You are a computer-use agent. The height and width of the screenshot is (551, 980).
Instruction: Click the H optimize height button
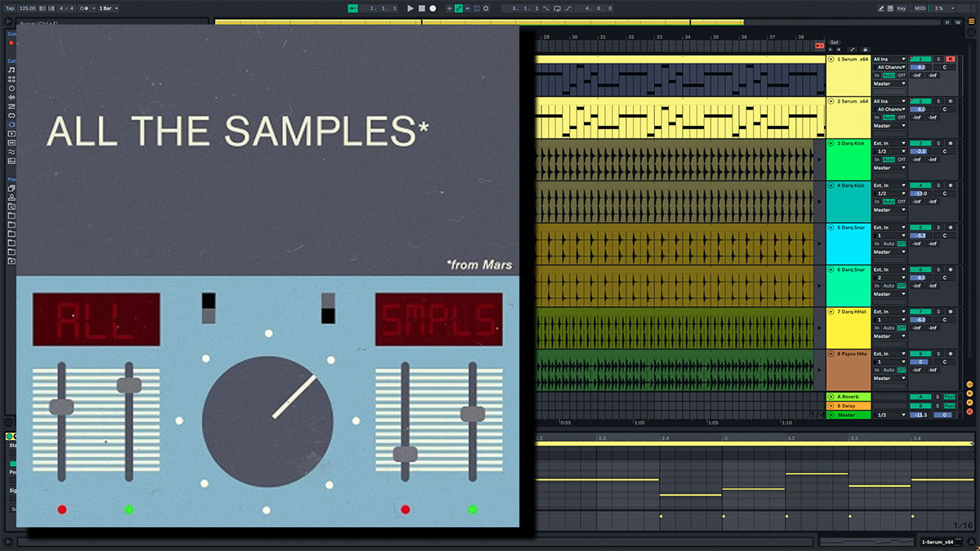947,22
